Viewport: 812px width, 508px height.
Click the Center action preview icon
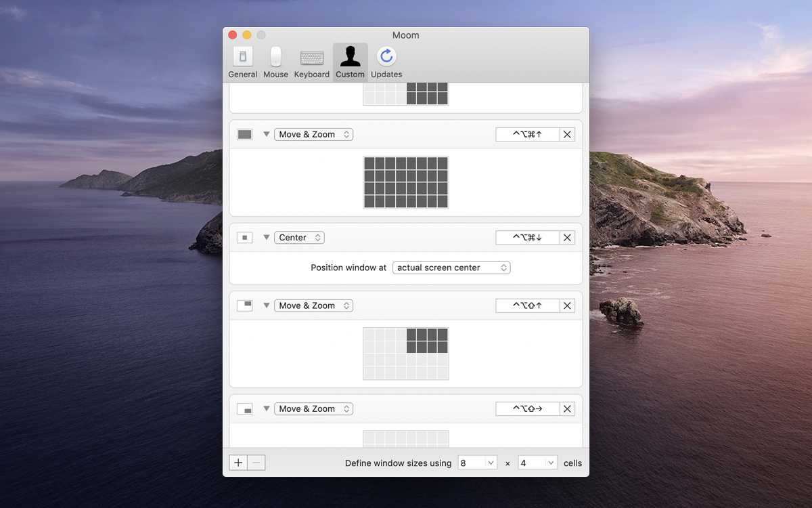pos(245,238)
